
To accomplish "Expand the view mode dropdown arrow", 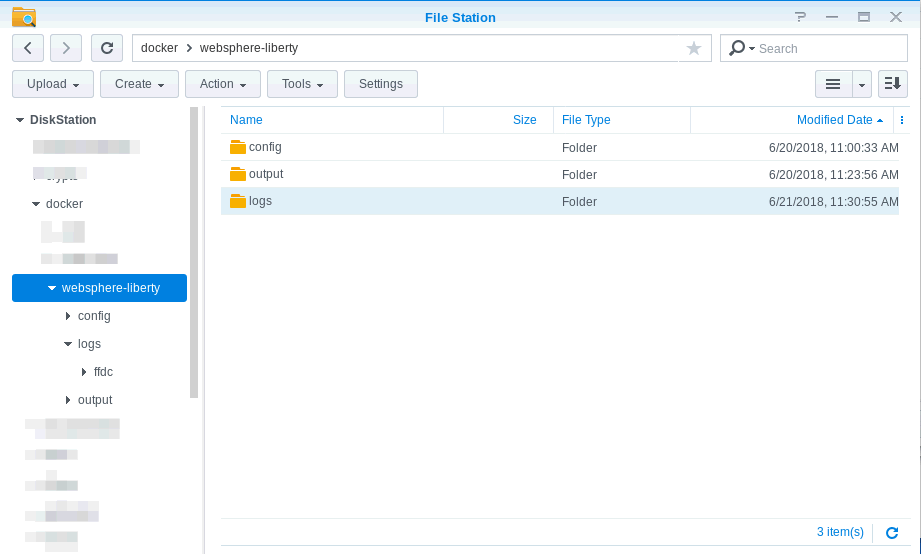I will (862, 84).
